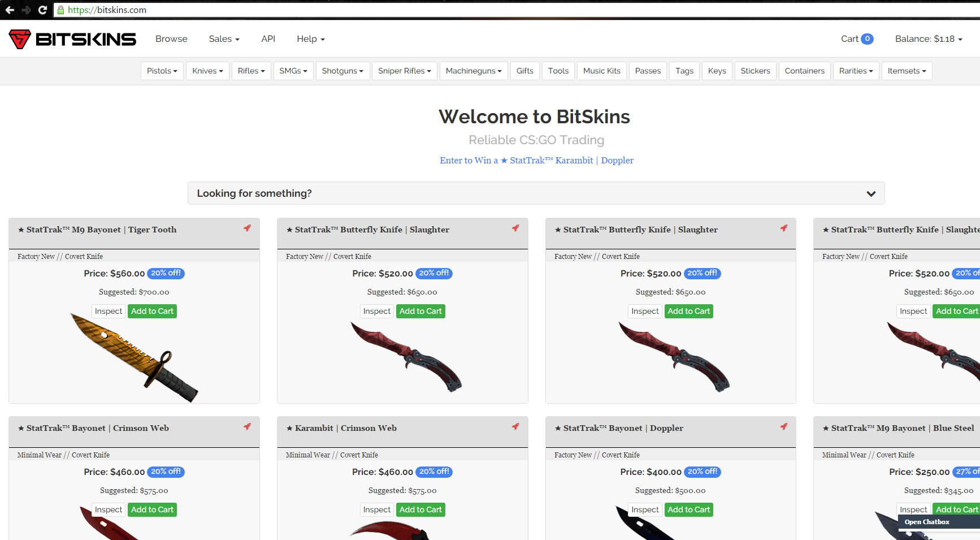Add Karambit Crimson Web to cart
This screenshot has height=540, width=980.
point(420,510)
